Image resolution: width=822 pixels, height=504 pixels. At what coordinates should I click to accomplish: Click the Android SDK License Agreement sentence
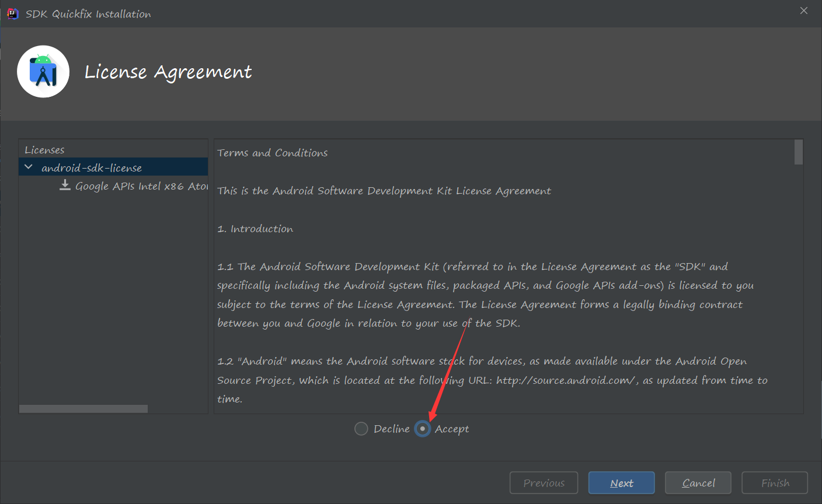384,191
